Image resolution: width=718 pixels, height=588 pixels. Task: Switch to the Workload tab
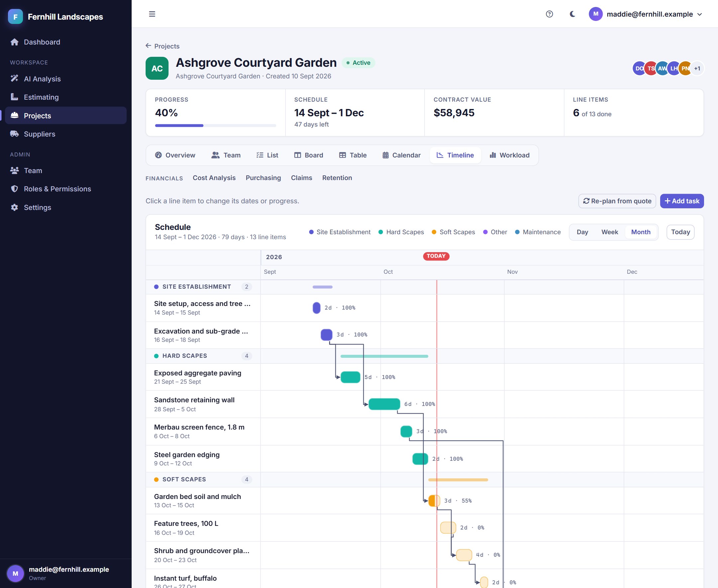pos(509,155)
